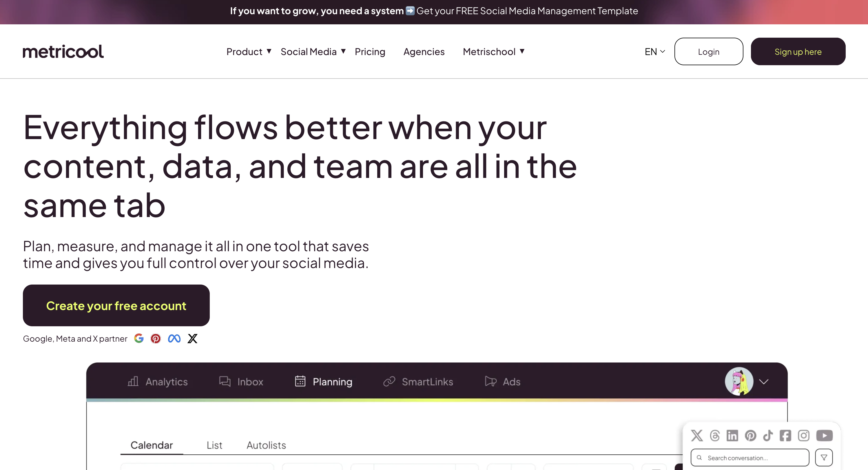Select the LinkedIn icon in the inbox panel
The image size is (868, 470).
tap(732, 436)
